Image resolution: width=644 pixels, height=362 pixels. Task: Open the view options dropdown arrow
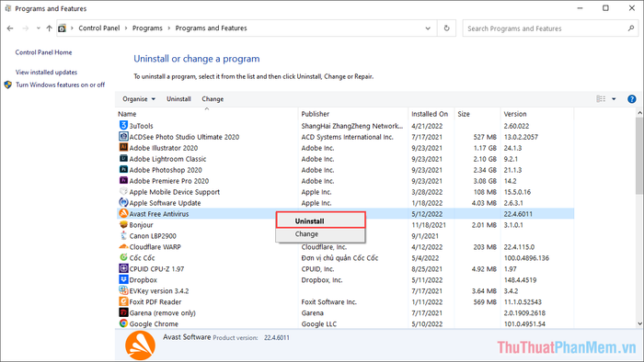pos(614,99)
